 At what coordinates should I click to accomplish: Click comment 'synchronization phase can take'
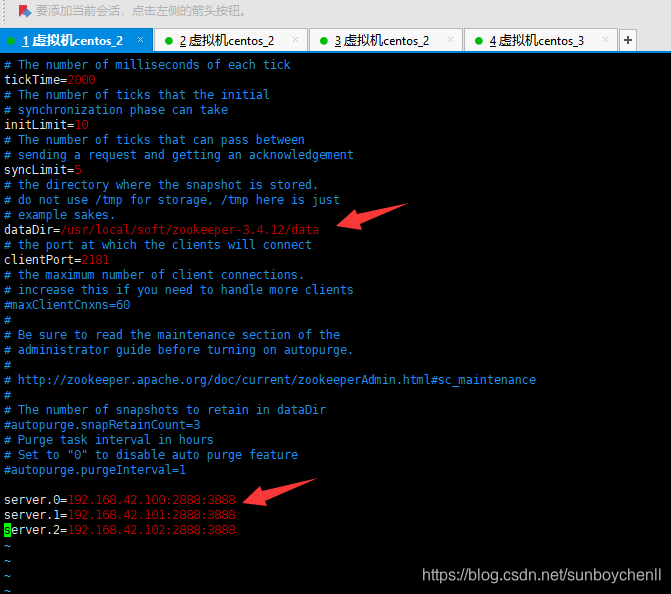pyautogui.click(x=123, y=110)
